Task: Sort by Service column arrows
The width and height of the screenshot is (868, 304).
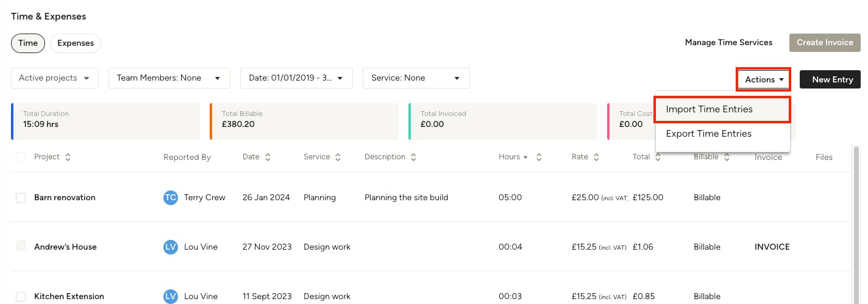Action: click(338, 157)
